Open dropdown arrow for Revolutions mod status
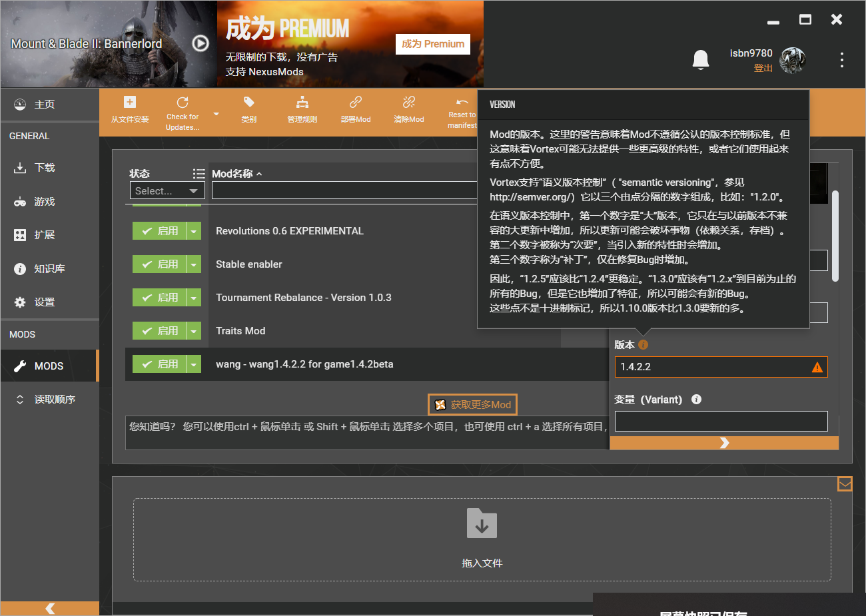 (x=194, y=231)
